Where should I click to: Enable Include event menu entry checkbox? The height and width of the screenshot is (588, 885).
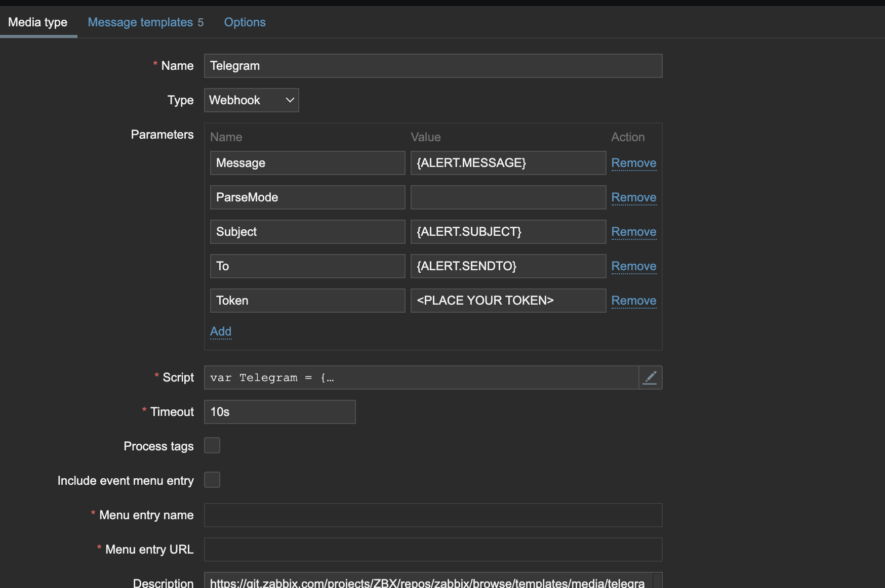click(212, 480)
